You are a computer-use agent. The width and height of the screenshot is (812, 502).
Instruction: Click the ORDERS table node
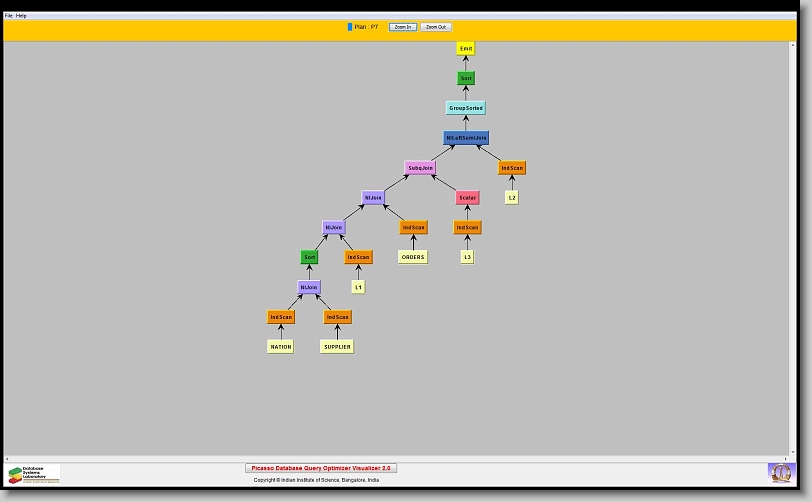(x=413, y=257)
